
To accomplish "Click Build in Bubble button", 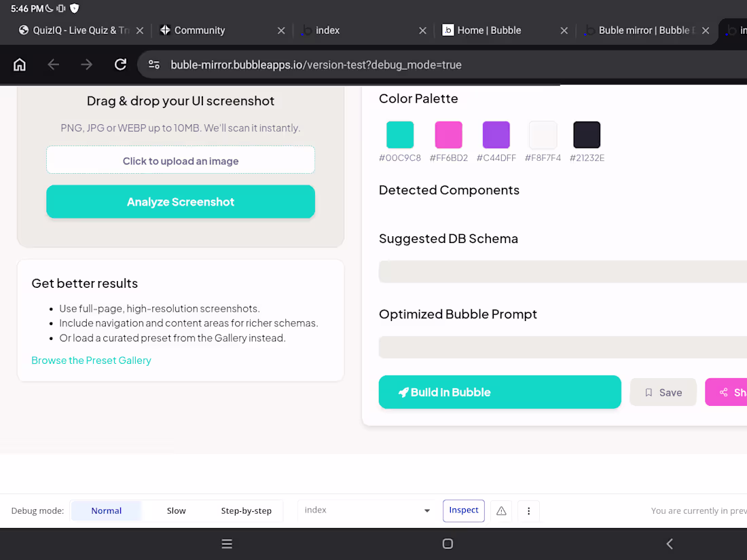I will tap(500, 392).
